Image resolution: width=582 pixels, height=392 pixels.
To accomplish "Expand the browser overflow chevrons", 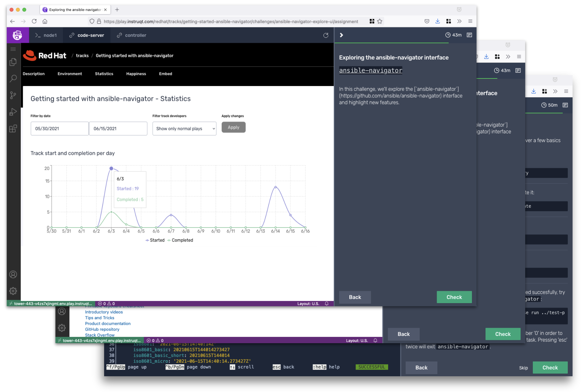I will [459, 21].
